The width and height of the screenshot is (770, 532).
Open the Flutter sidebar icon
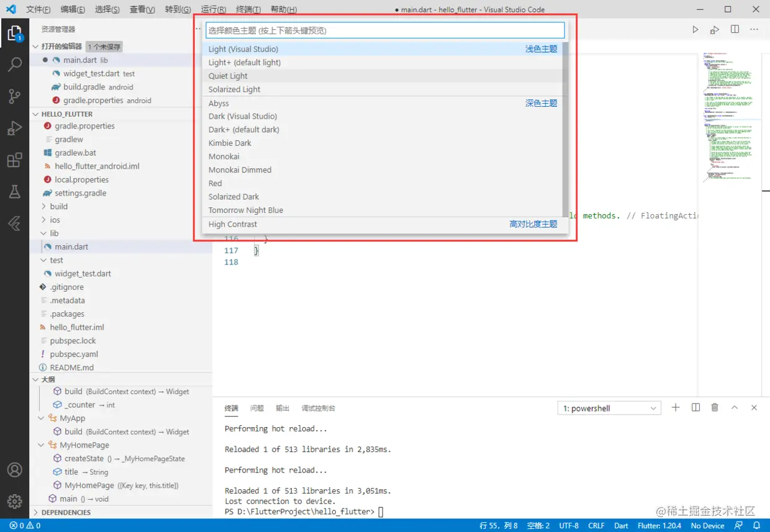coord(14,223)
